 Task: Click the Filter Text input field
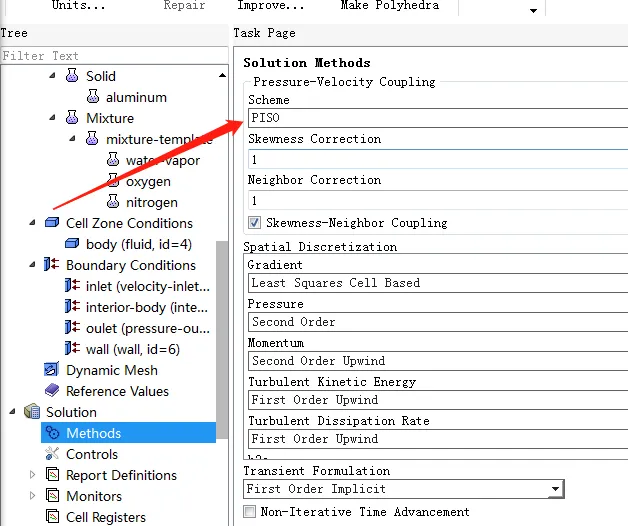114,55
